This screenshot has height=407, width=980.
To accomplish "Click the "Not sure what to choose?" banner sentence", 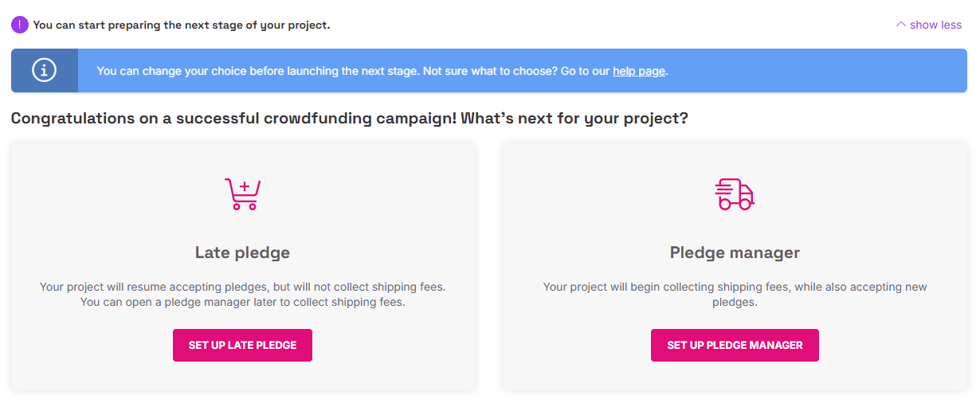I will [x=490, y=71].
